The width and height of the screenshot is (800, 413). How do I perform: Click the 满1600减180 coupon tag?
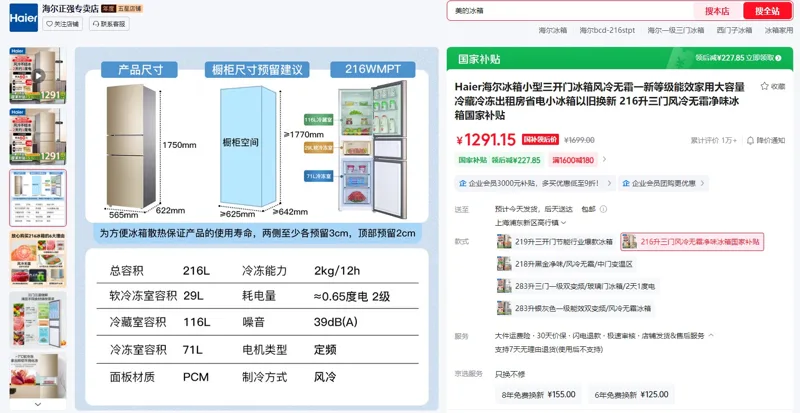[x=573, y=160]
